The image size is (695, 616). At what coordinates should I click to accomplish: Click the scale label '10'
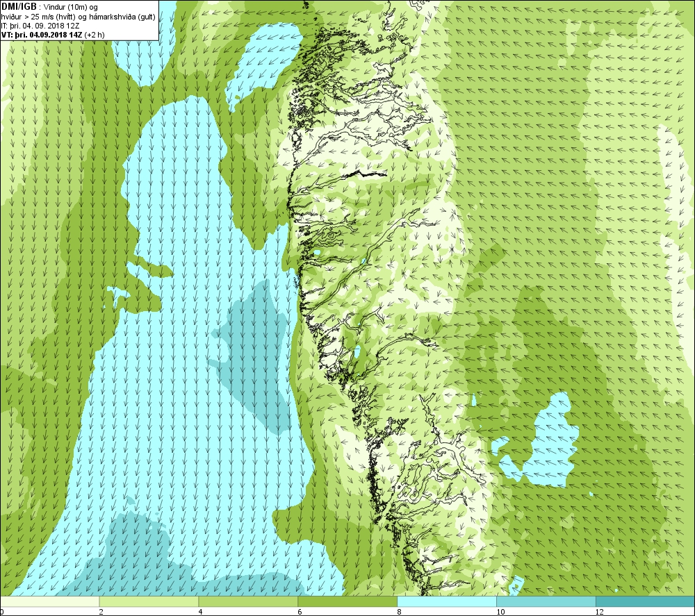(x=500, y=612)
